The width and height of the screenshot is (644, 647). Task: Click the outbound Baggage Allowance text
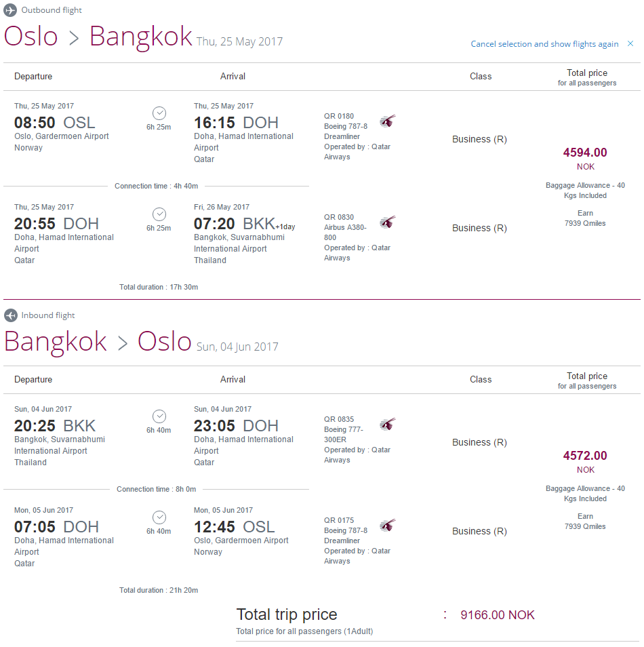point(585,191)
